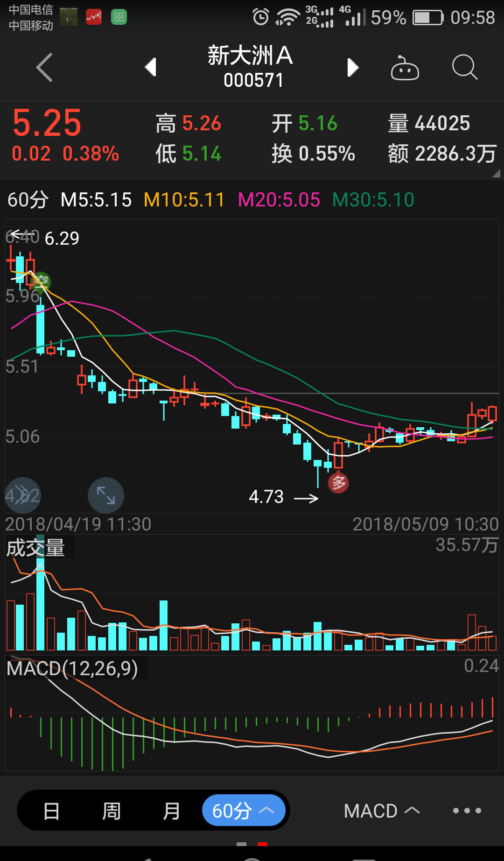Tap the alarm clock status icon
This screenshot has width=504, height=861.
point(260,17)
